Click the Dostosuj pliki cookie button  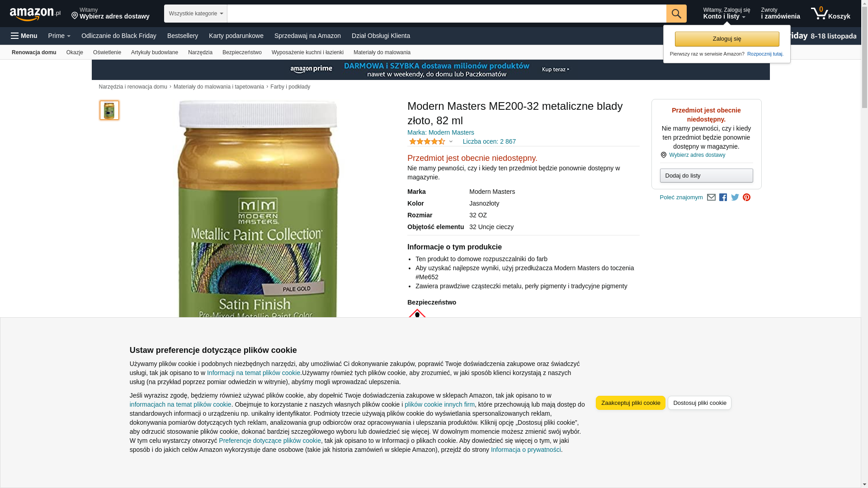click(x=699, y=403)
